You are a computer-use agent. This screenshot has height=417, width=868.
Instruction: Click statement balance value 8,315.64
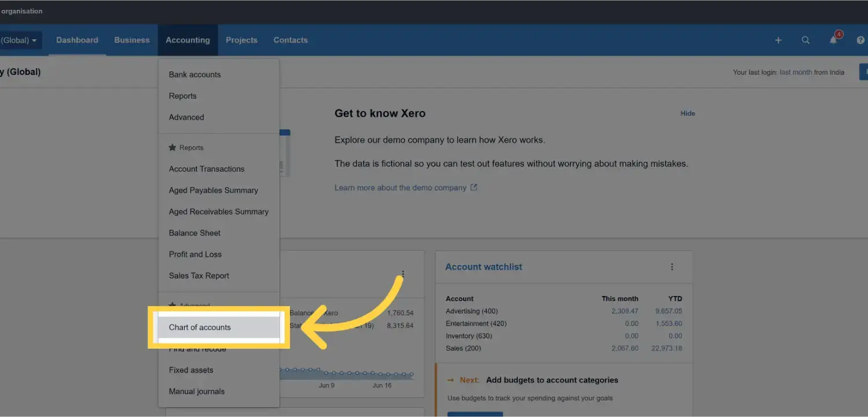[x=400, y=326]
